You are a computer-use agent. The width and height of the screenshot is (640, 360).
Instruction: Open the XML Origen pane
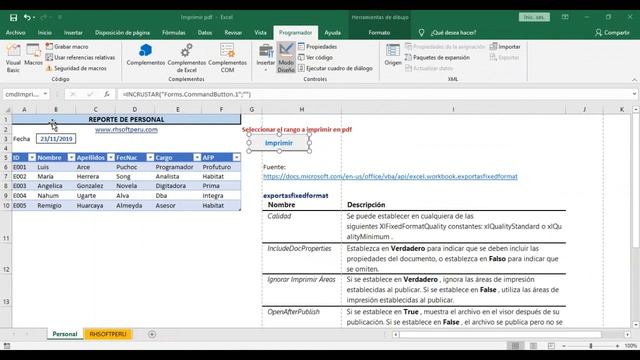pos(393,55)
